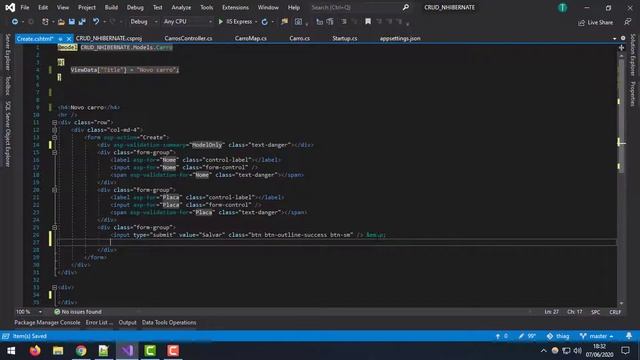Open the green Camtasia taskbar icon

coord(150,351)
